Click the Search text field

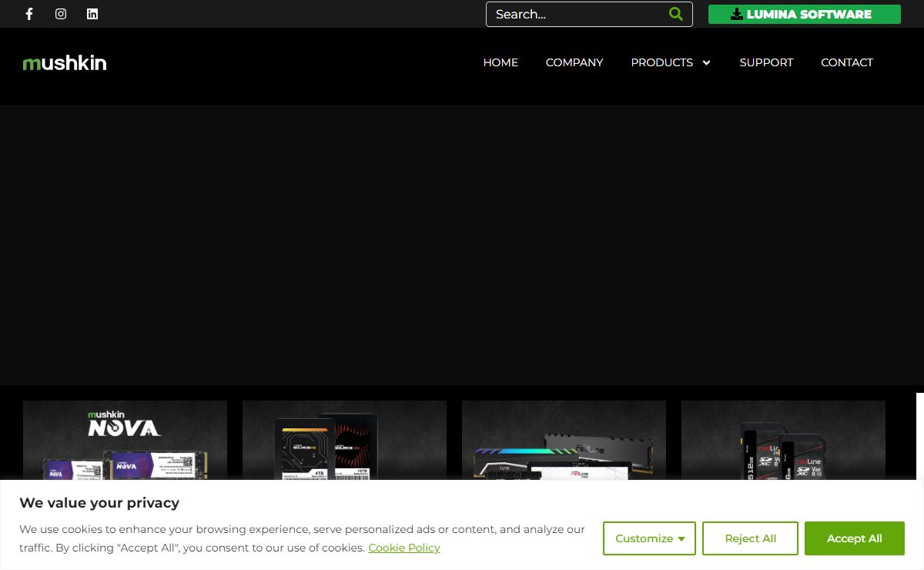(x=577, y=14)
